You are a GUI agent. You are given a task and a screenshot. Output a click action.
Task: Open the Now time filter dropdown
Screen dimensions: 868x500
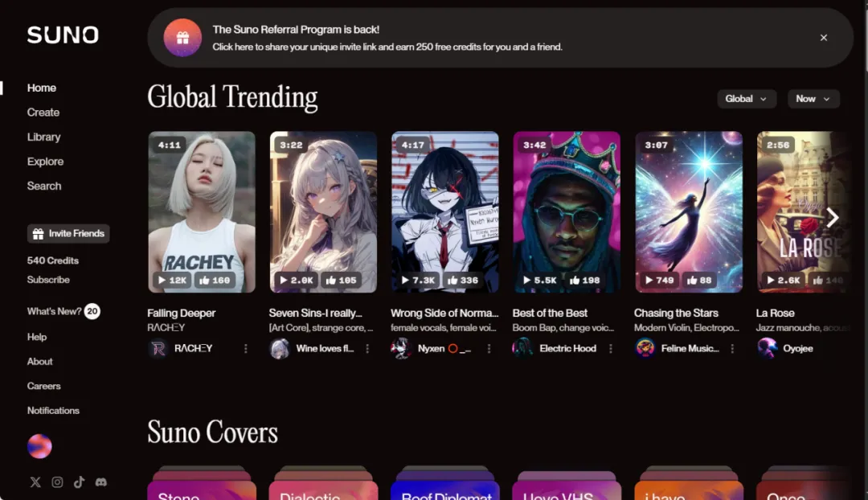point(813,99)
